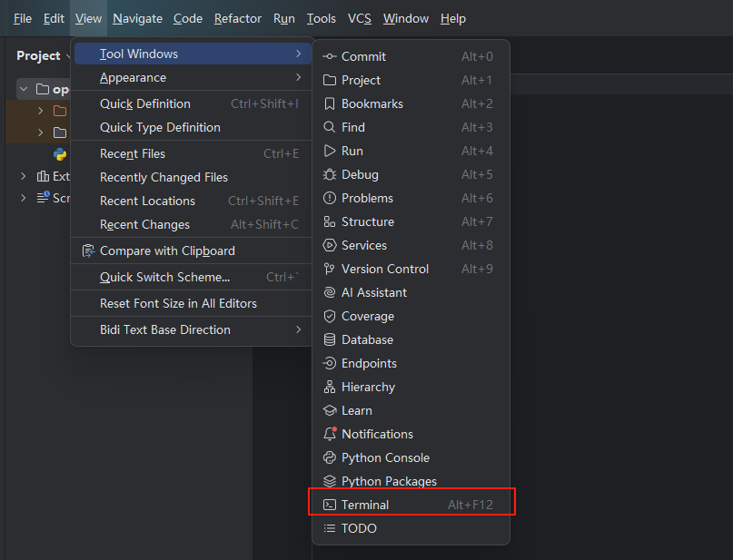Screen dimensions: 733x560
Task: Open the Window menu
Action: pyautogui.click(x=406, y=19)
